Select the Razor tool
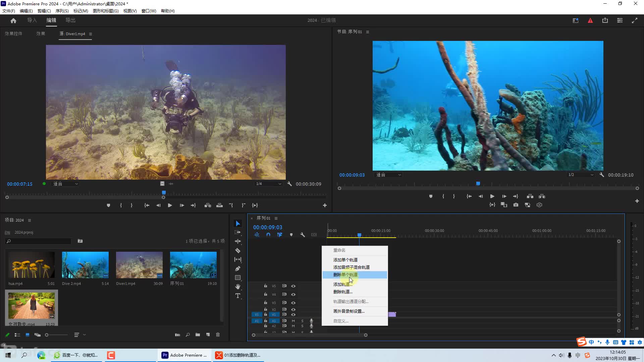 tap(238, 250)
